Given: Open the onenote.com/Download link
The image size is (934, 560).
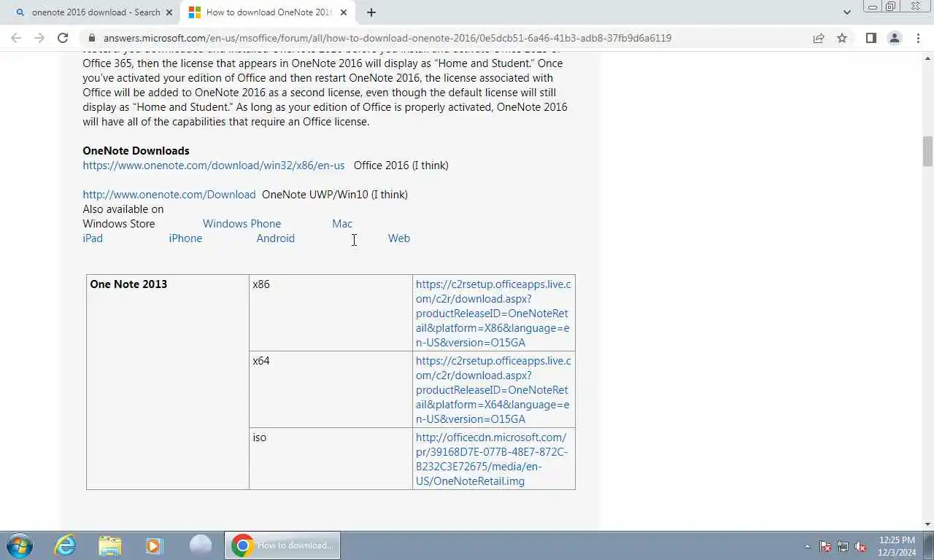Looking at the screenshot, I should tap(169, 195).
